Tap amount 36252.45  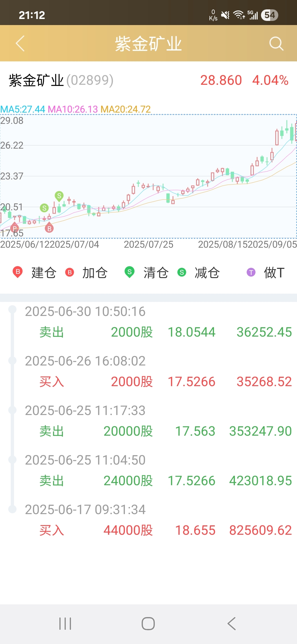pos(264,332)
